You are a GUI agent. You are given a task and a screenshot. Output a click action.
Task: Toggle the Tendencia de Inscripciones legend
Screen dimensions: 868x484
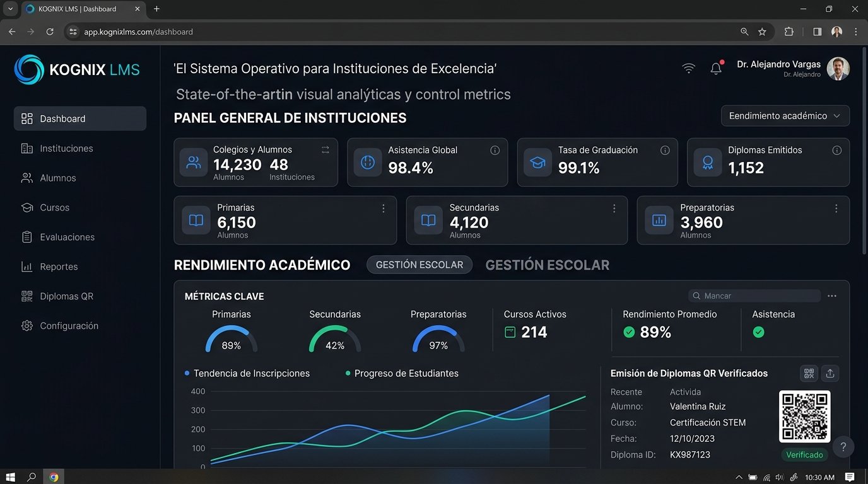pyautogui.click(x=247, y=373)
